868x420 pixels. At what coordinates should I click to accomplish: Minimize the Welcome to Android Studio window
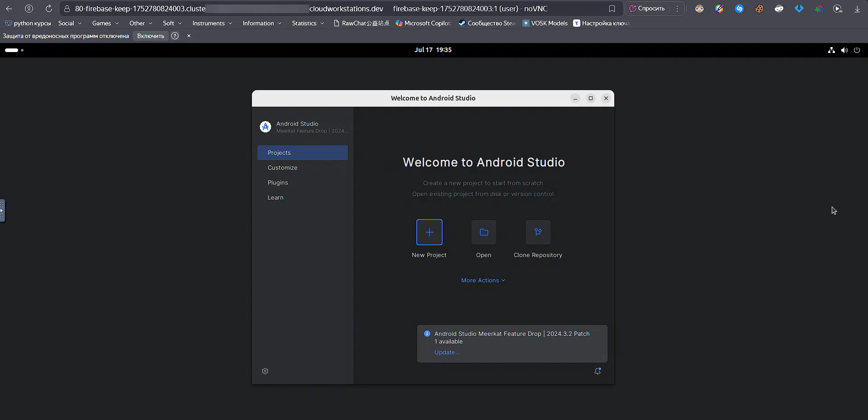pos(575,98)
